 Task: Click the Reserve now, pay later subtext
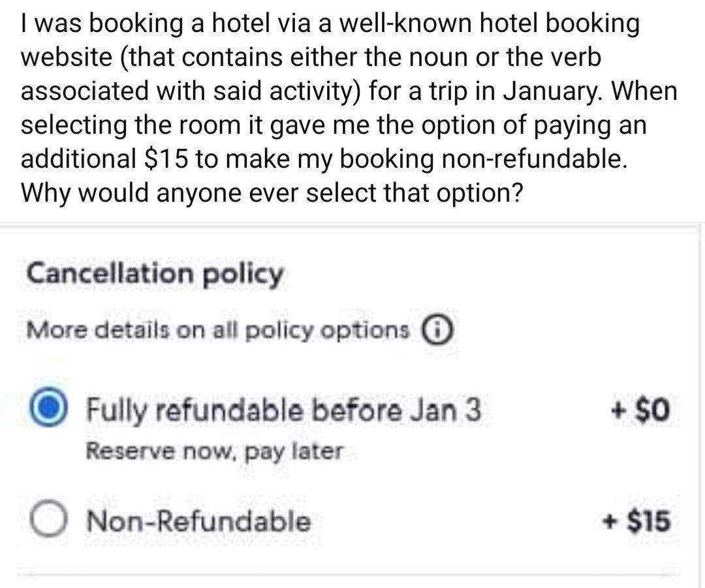215,450
